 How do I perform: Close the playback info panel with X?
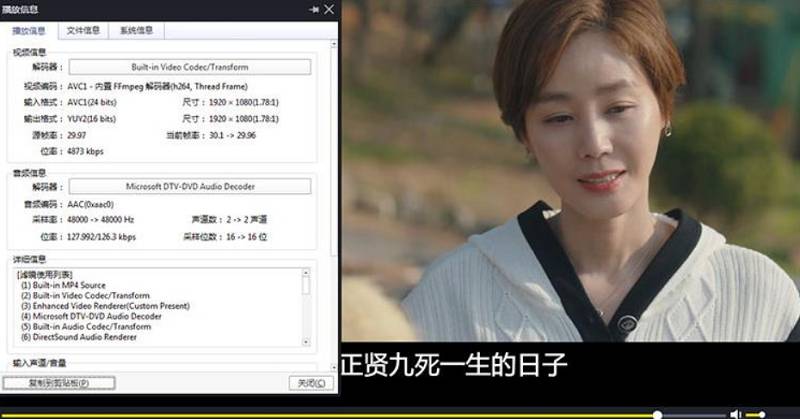pos(329,9)
